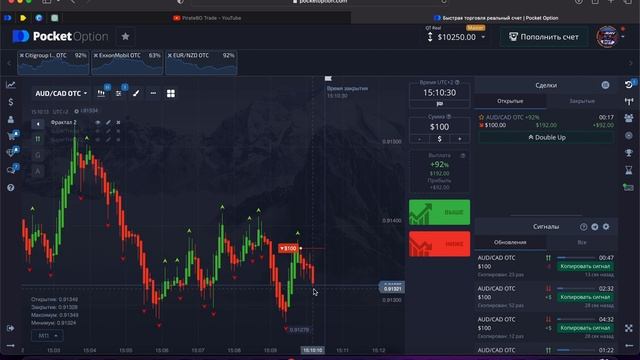The image size is (640, 360).
Task: Switch to the Обновления signals tab
Action: pos(510,242)
